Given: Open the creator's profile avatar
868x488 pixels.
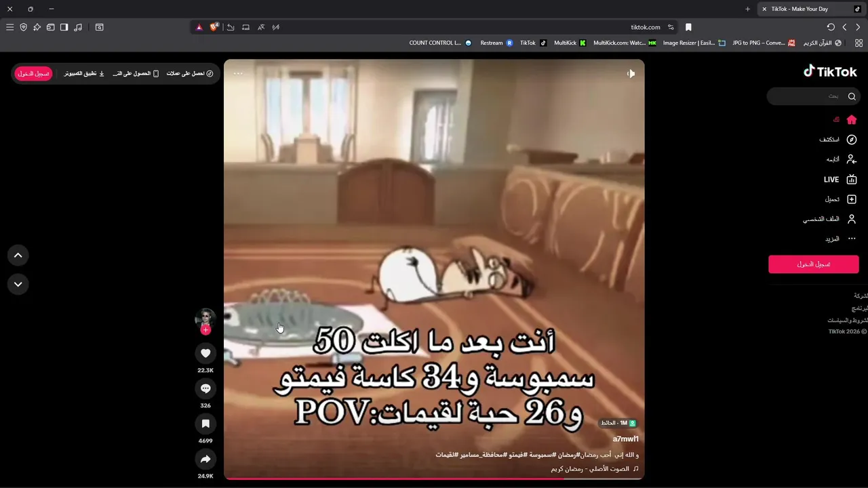Looking at the screenshot, I should point(205,319).
